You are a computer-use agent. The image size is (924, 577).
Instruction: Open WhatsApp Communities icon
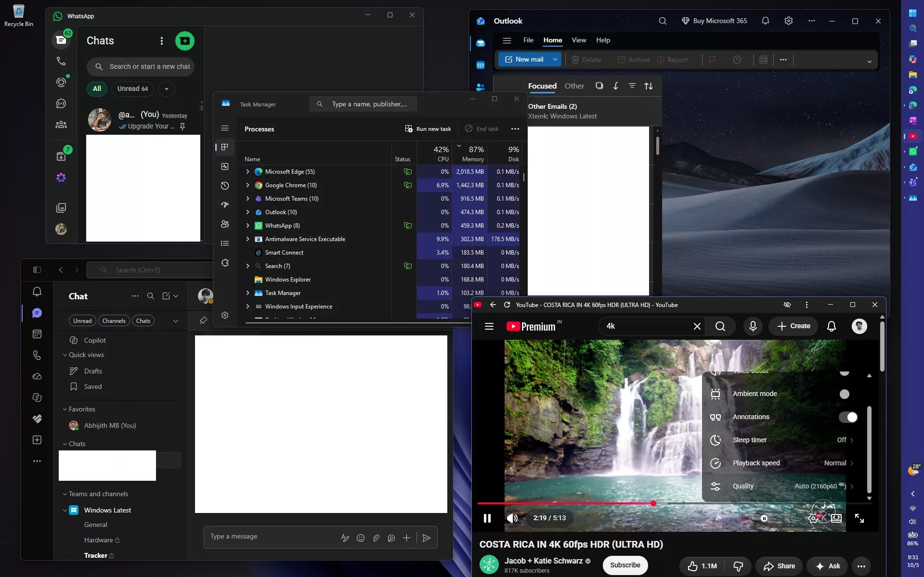(x=61, y=125)
